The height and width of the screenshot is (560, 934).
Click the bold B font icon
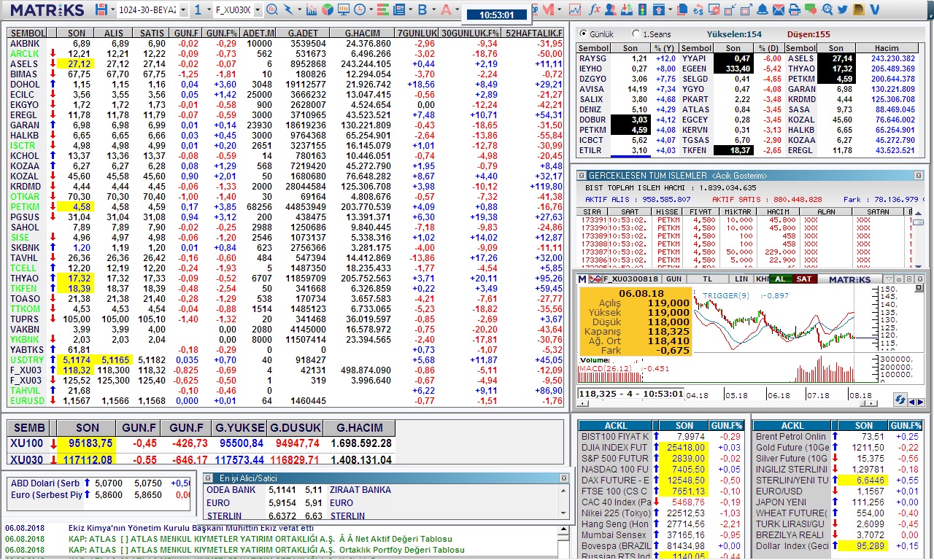tap(422, 9)
